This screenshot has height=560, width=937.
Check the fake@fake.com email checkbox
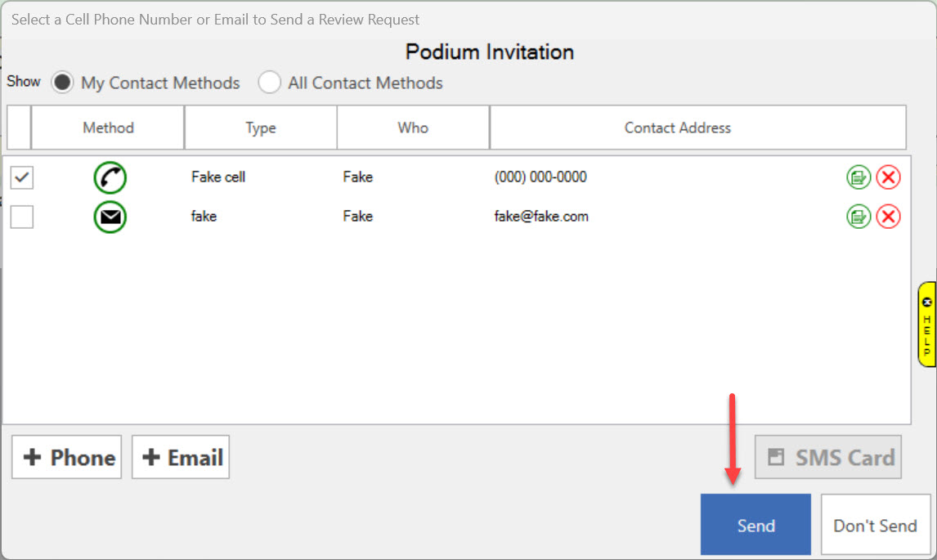point(22,217)
